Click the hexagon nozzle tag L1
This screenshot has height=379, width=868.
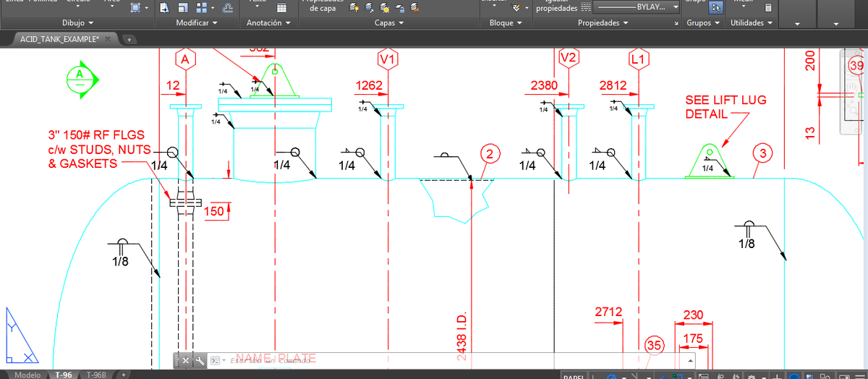coord(638,59)
